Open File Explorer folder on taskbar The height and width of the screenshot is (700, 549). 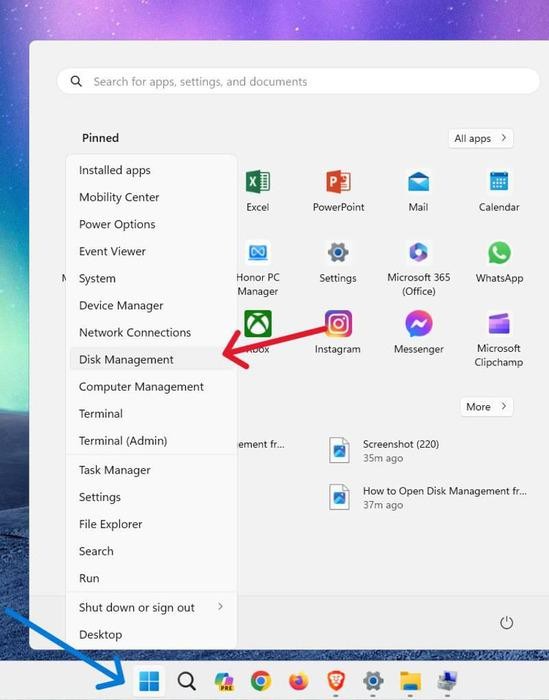[410, 681]
